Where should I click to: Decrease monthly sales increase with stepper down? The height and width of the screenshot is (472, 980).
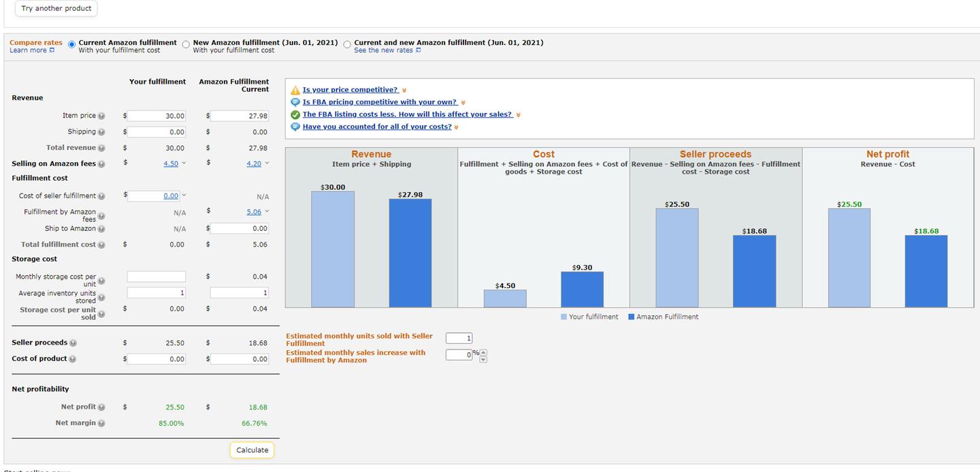point(484,359)
